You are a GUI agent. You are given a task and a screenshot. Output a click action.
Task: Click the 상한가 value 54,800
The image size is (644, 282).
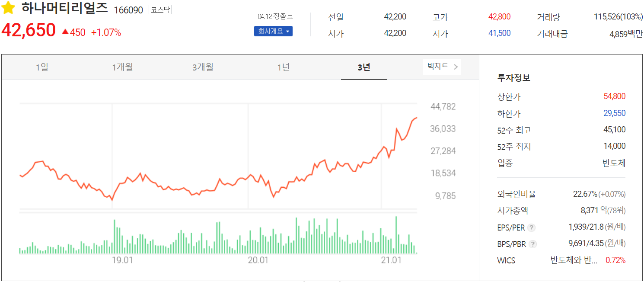coord(614,96)
